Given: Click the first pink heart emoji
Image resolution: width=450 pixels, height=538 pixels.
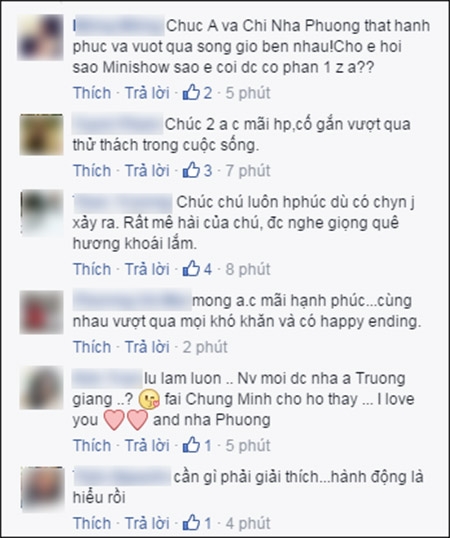Looking at the screenshot, I should pos(114,420).
